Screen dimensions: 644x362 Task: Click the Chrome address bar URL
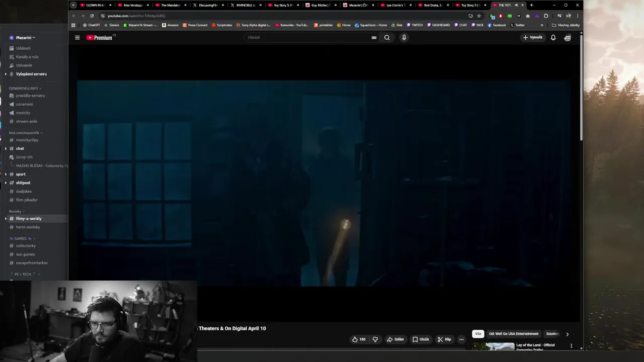136,16
